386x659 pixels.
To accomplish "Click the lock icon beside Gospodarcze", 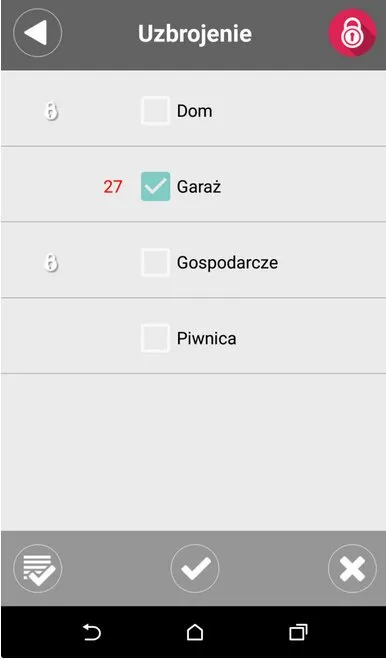I will click(x=51, y=263).
